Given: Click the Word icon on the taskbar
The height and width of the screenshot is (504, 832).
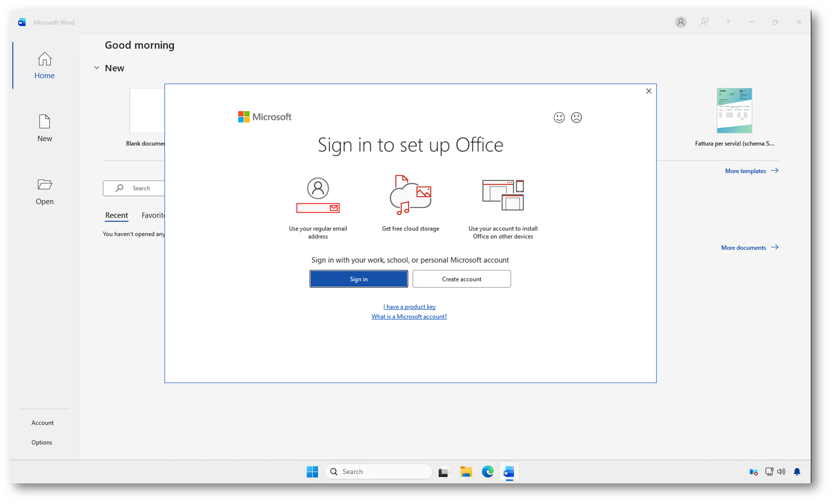Looking at the screenshot, I should tap(509, 472).
